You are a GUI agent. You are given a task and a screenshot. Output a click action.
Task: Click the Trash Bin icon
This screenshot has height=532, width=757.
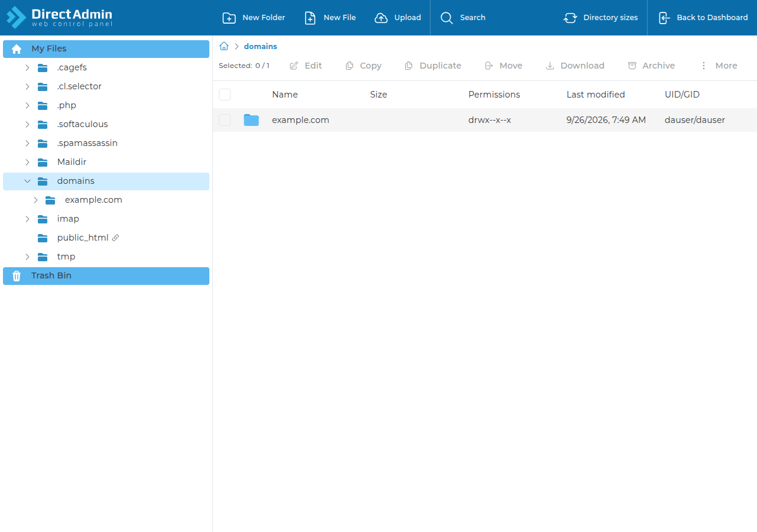[17, 276]
